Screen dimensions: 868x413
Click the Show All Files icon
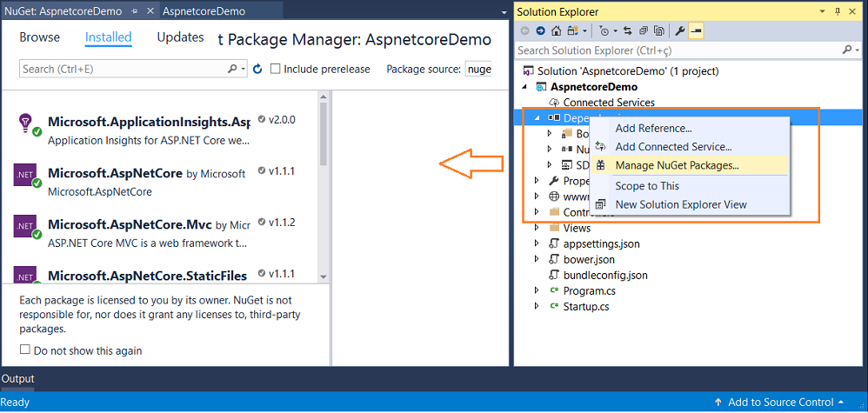pos(659,31)
